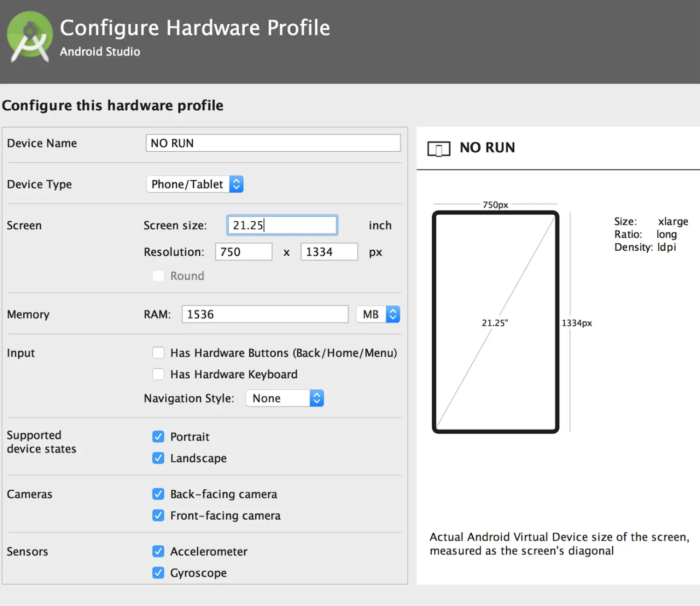Uncheck the Landscape device state
Viewport: 700px width, 606px height.
(x=158, y=458)
